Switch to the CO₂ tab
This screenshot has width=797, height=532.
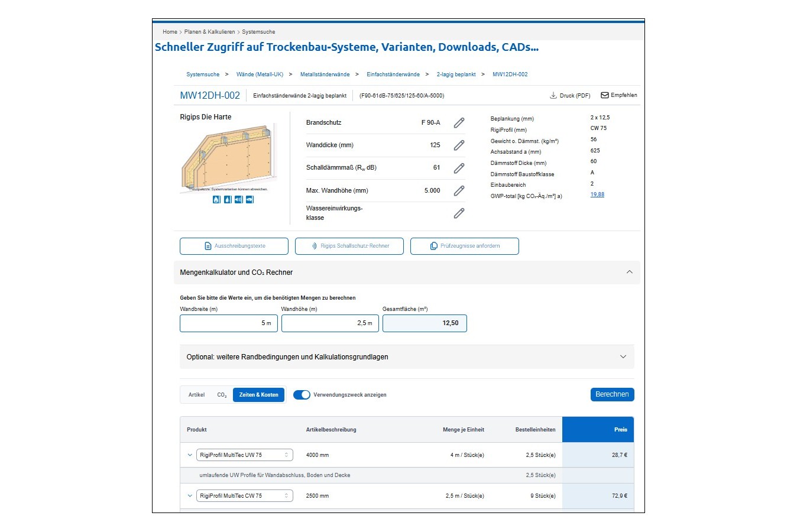coord(222,395)
